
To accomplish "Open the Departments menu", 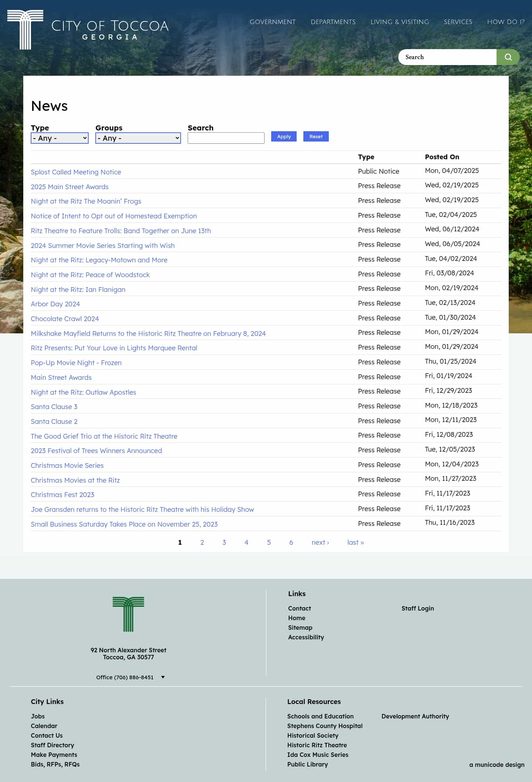I will (x=333, y=22).
